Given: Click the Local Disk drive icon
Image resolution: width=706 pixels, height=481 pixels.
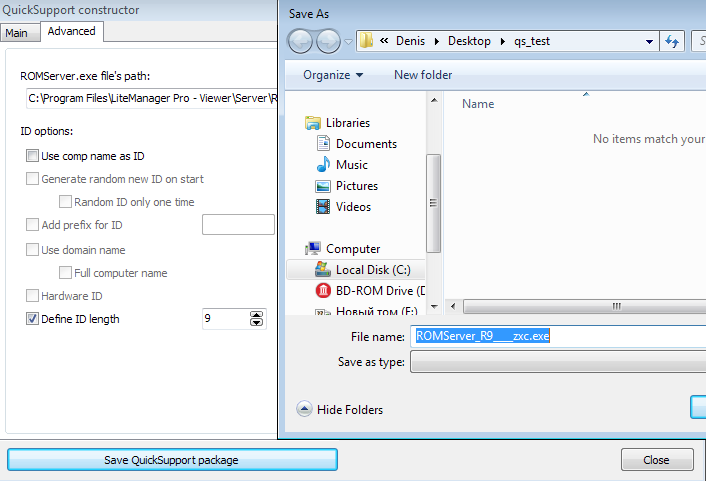Looking at the screenshot, I should pyautogui.click(x=323, y=269).
